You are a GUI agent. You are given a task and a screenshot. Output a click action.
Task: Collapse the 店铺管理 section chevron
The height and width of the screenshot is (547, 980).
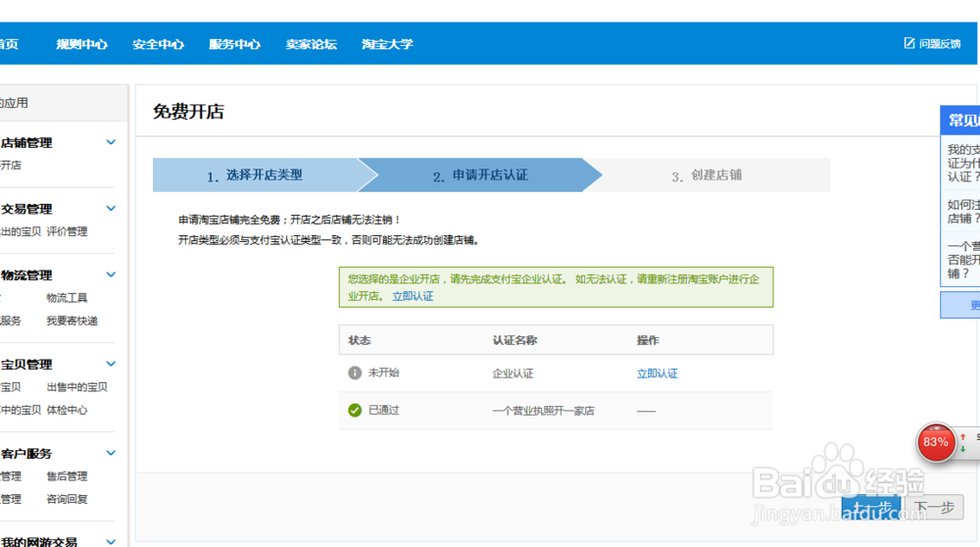click(x=111, y=142)
